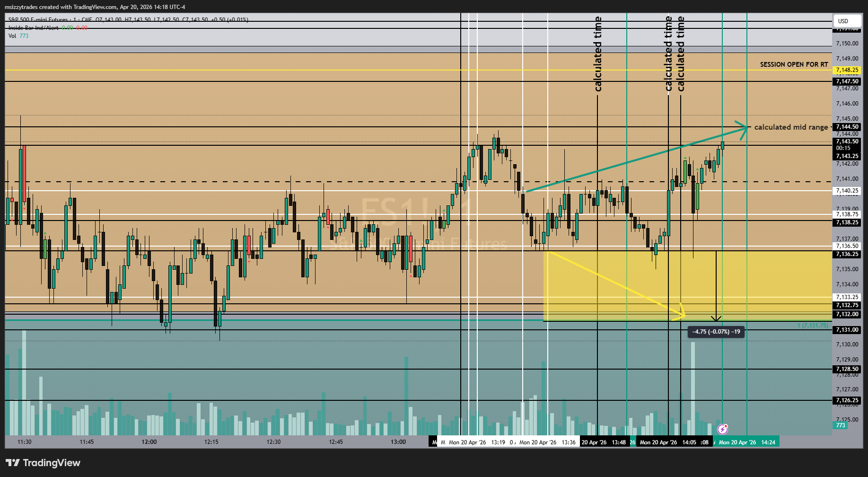The width and height of the screenshot is (868, 477).
Task: Select the Inside Bar Ind/Alert indicator legend
Action: (x=34, y=28)
